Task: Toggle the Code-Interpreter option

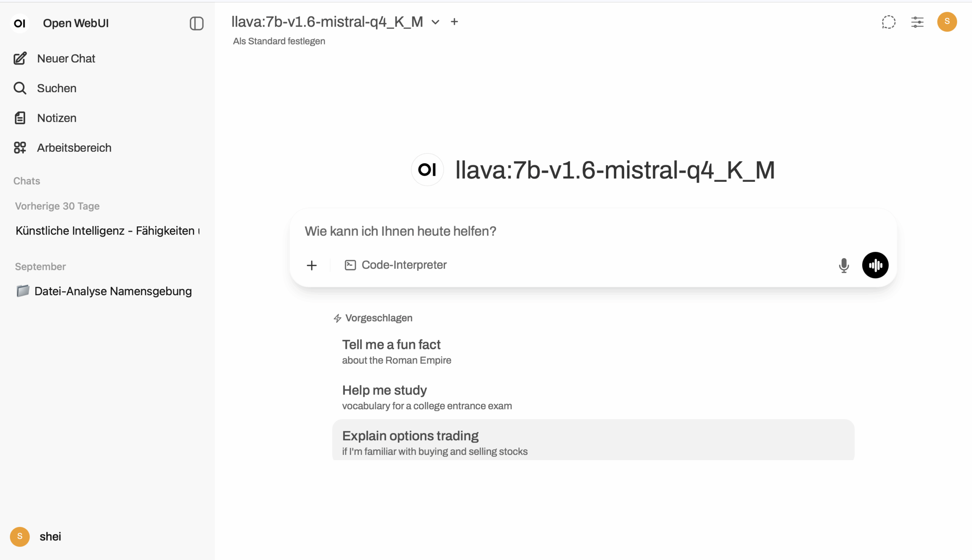Action: pyautogui.click(x=396, y=265)
